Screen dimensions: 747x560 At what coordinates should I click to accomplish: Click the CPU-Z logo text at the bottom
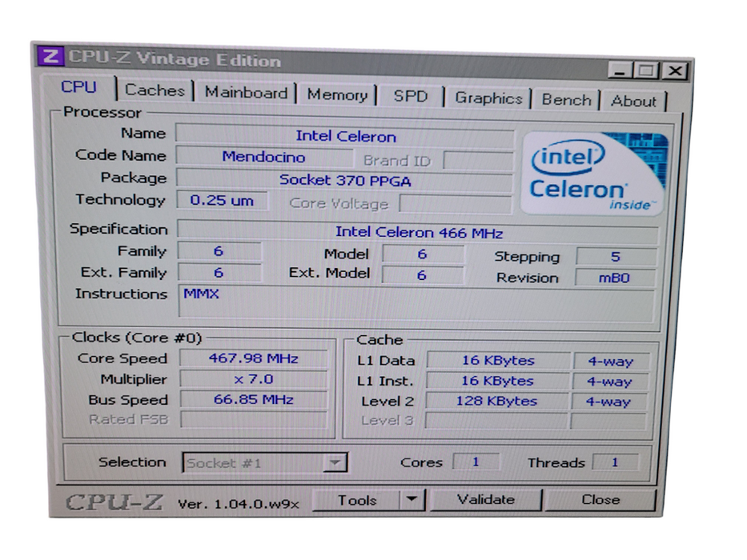click(x=114, y=502)
